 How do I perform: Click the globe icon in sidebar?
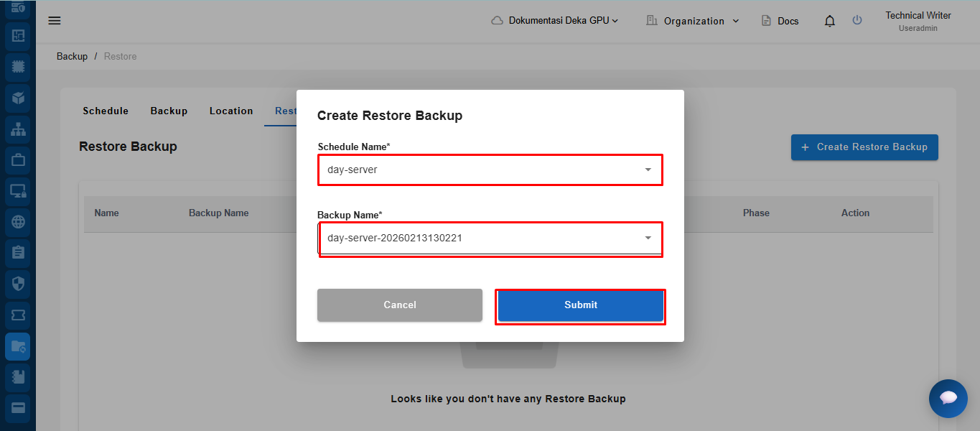18,222
